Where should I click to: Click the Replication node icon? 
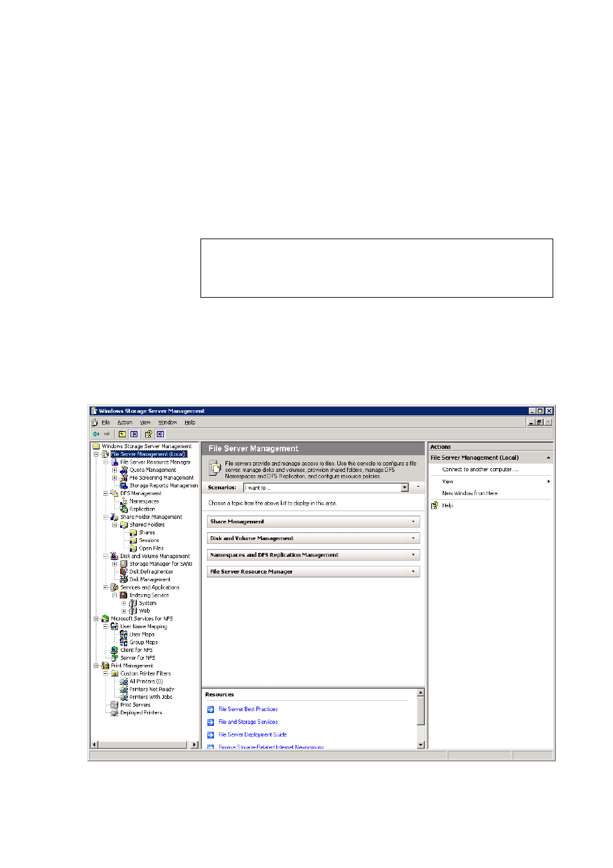pyautogui.click(x=124, y=509)
